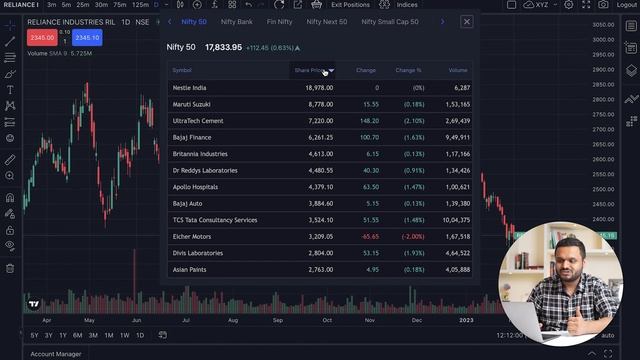Open the emoji icons tool
640x360 pixels.
pos(10,138)
